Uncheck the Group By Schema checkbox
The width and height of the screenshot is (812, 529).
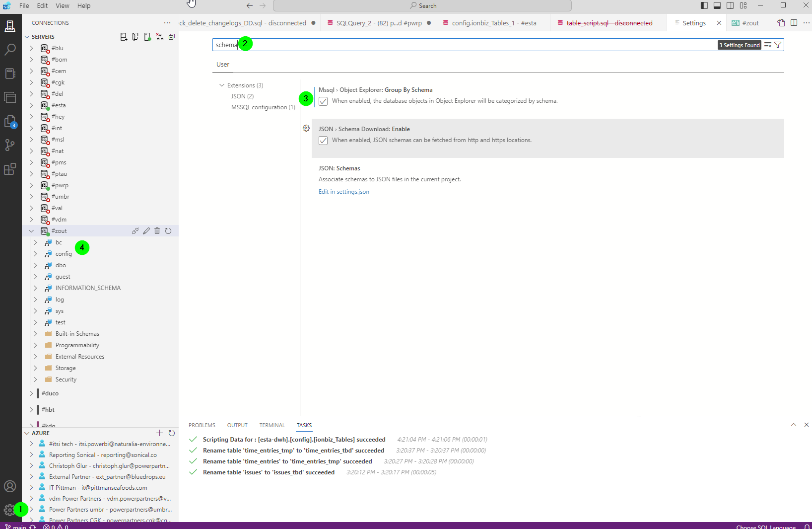pyautogui.click(x=323, y=101)
